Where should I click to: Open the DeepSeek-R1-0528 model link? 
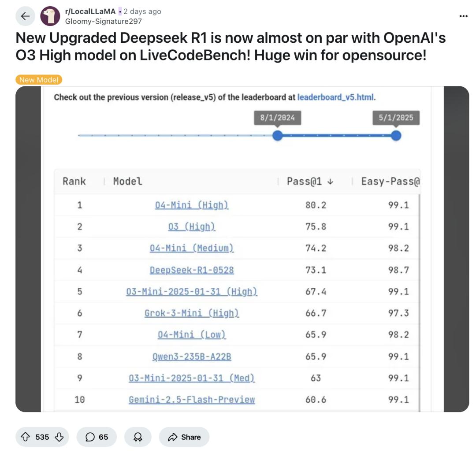tap(192, 270)
